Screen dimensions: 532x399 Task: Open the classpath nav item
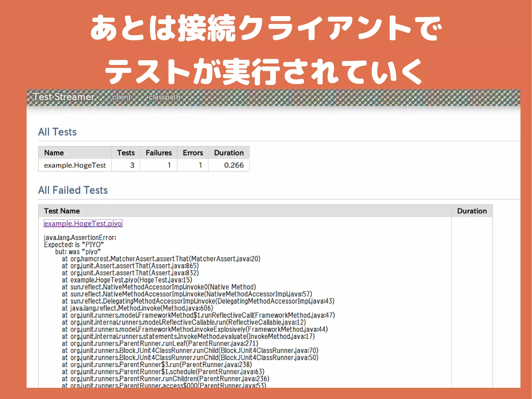[x=164, y=97]
